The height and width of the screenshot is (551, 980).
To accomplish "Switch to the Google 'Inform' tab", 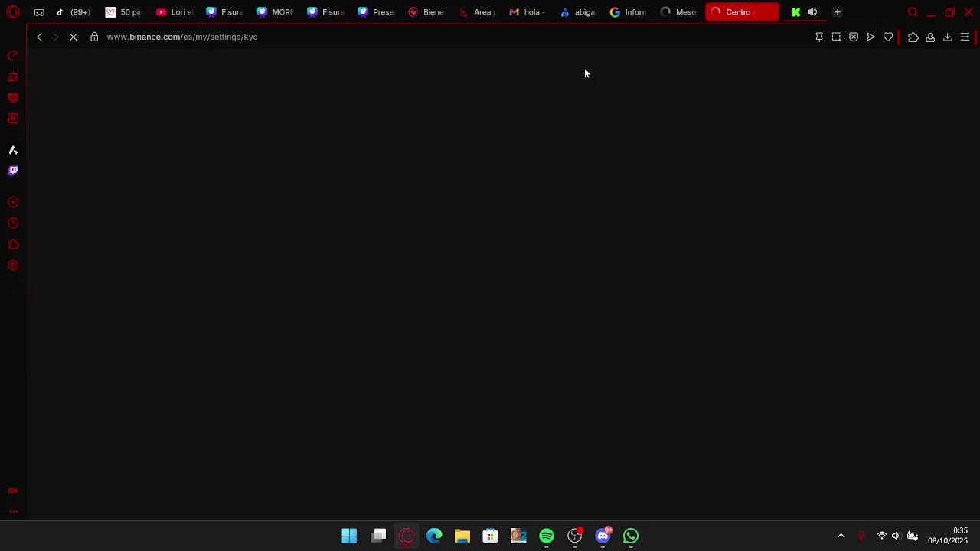I will (629, 12).
